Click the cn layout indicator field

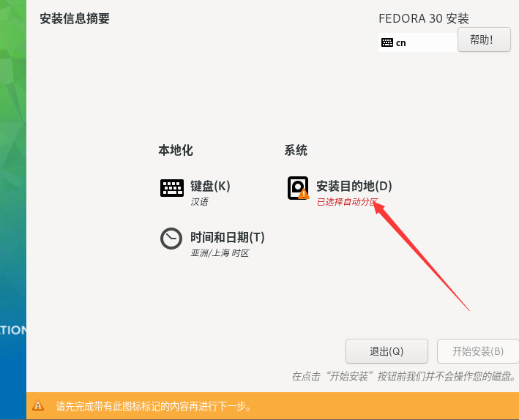click(418, 42)
